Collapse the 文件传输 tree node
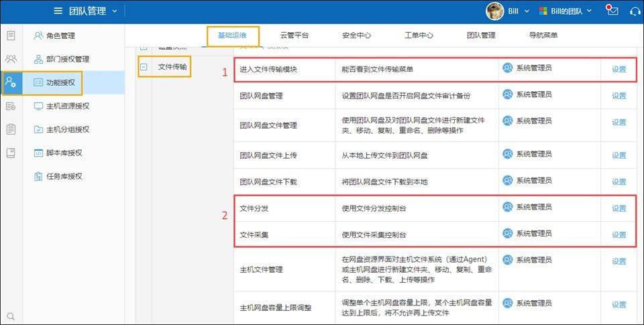This screenshot has width=644, height=325. [144, 66]
